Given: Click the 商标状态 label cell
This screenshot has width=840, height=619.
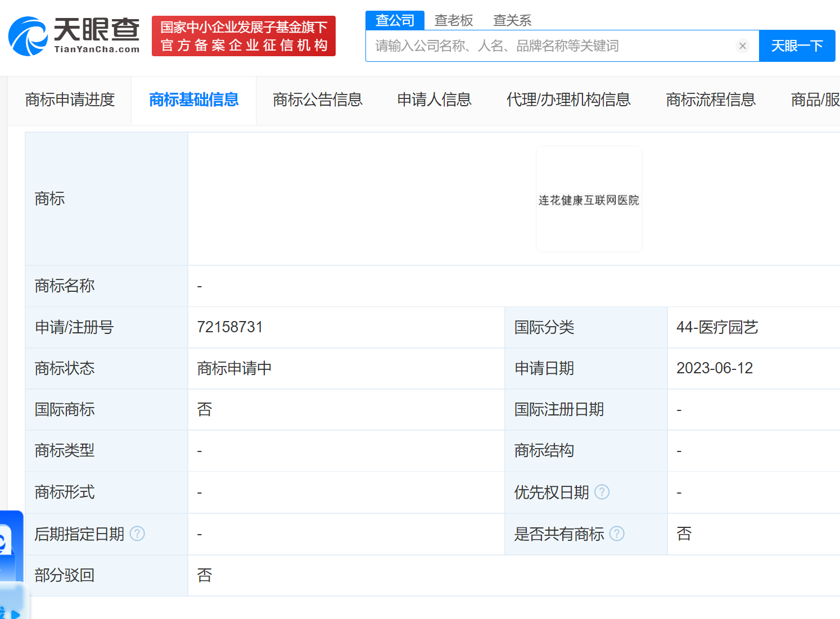Looking at the screenshot, I should [x=106, y=368].
